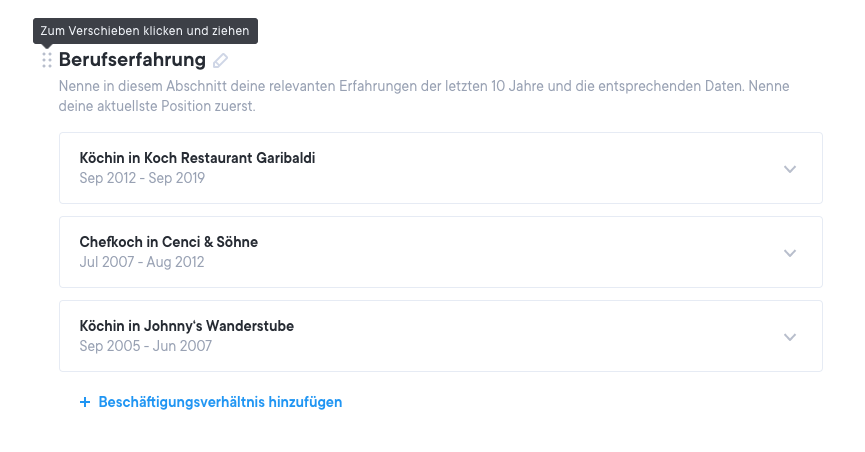Click the plus icon before Beschäftigungsverhältnis hinzufügen
The height and width of the screenshot is (452, 865).
(85, 402)
